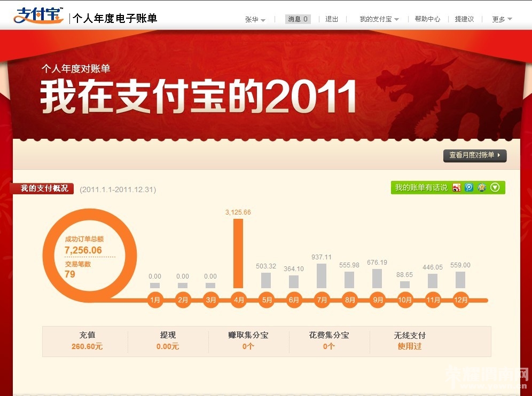Select the 10月 month marker
Screen dimensions: 532x396
(405, 300)
